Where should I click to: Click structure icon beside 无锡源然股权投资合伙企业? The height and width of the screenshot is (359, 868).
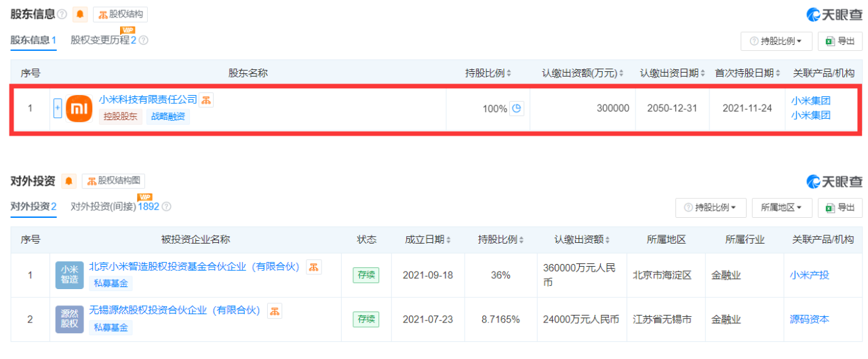275,311
